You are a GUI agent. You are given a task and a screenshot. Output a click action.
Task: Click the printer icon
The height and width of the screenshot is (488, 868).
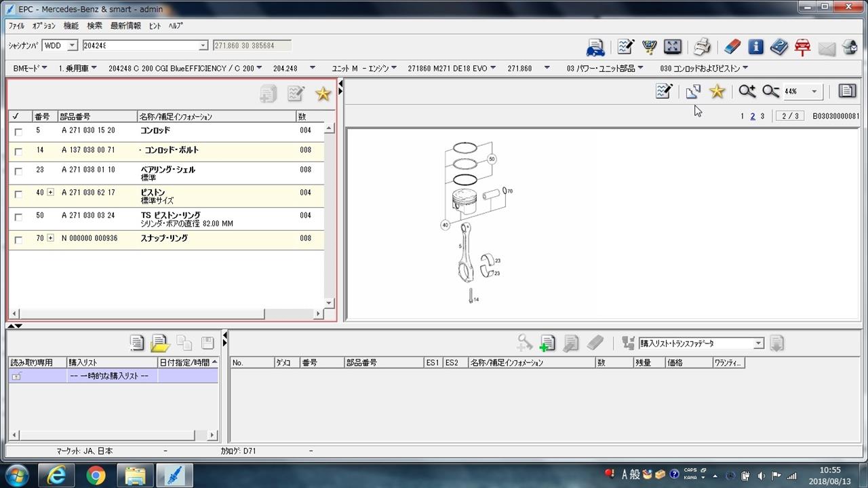[x=702, y=47]
